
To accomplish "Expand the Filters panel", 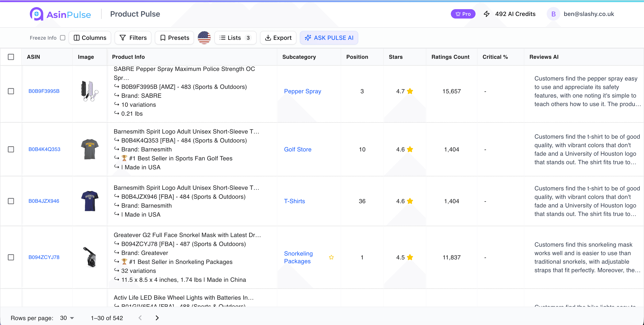I will [x=133, y=38].
